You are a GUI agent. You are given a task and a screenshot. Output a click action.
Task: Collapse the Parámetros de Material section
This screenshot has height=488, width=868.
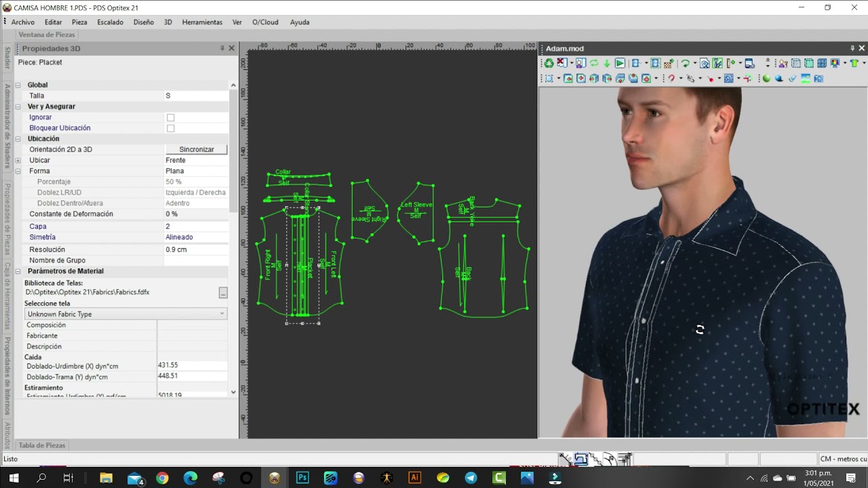click(x=18, y=271)
